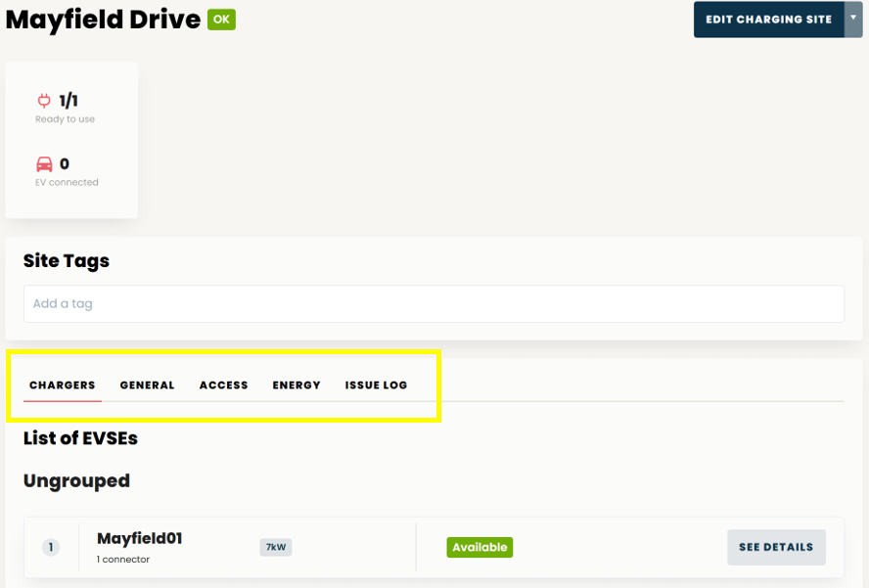Click the Available status badge of Mayfield01
Screen dimensions: 869x588
point(480,547)
